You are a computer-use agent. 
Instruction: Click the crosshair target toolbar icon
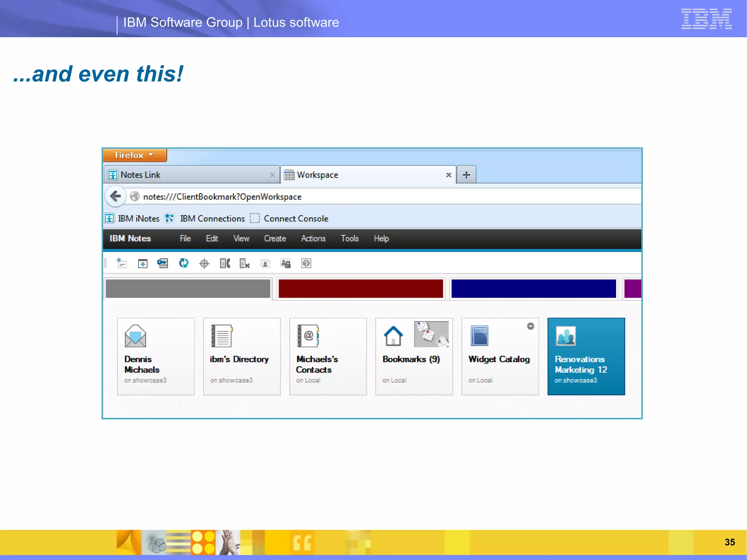[204, 263]
